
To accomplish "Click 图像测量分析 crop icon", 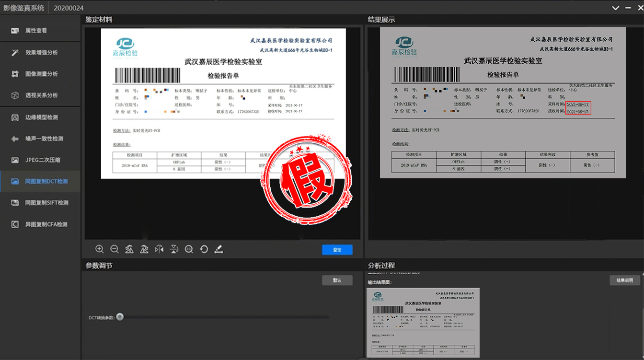I will pos(15,74).
